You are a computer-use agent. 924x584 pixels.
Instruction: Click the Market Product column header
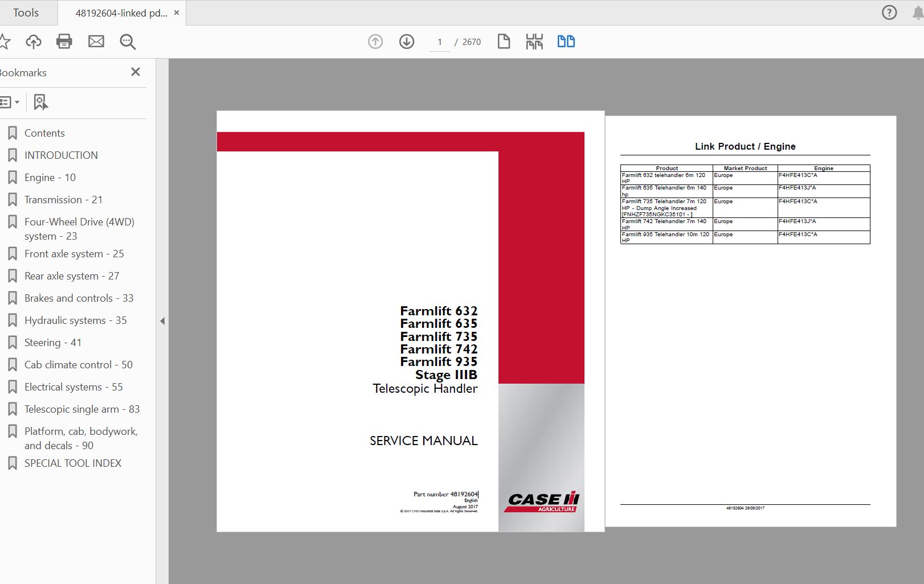point(745,168)
